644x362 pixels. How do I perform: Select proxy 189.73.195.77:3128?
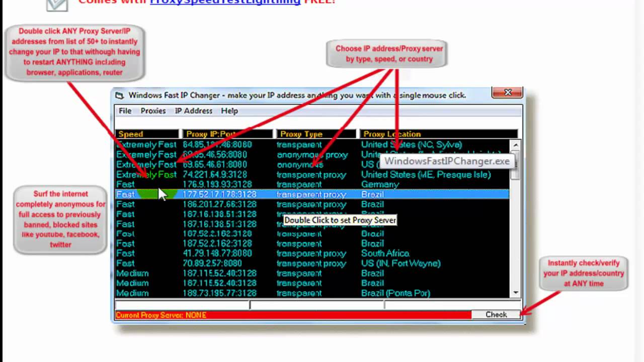(219, 293)
